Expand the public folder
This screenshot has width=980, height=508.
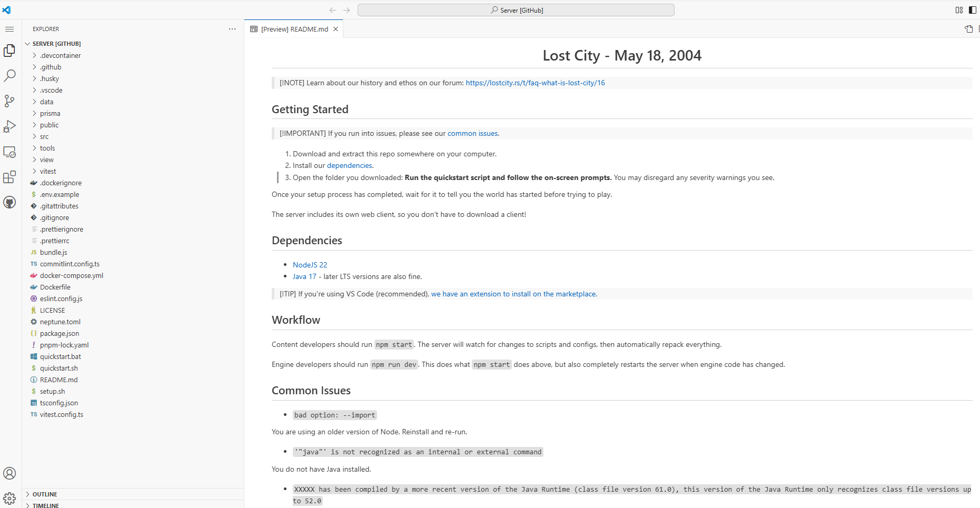pyautogui.click(x=133, y=125)
